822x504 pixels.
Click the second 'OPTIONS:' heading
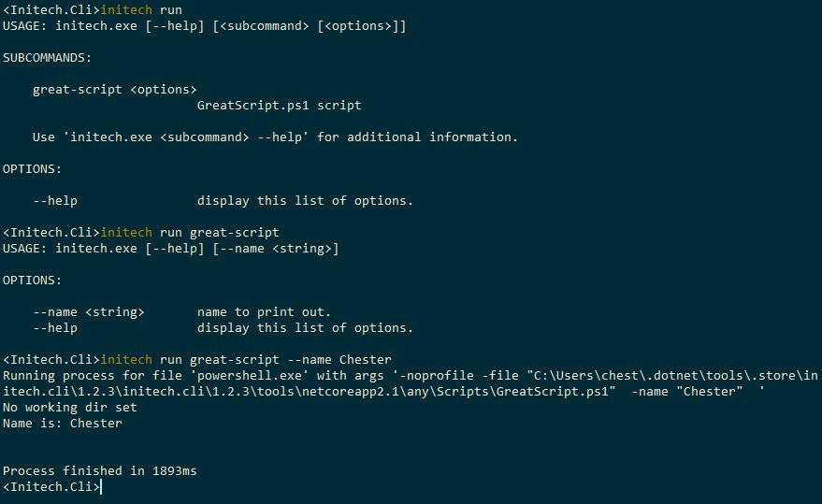pos(32,280)
